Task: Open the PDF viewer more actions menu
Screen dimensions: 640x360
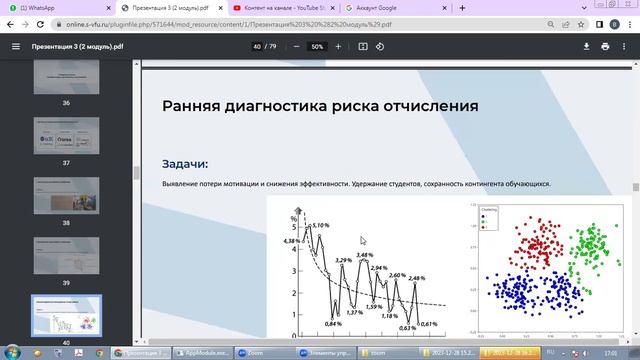Action: pyautogui.click(x=624, y=47)
